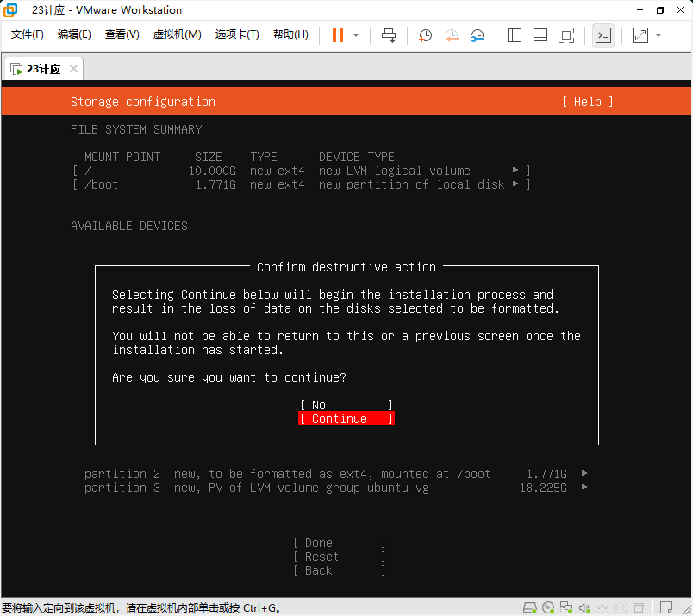This screenshot has width=693, height=616.
Task: Click the 'Are you sure you want to continue?' text
Action: [229, 377]
